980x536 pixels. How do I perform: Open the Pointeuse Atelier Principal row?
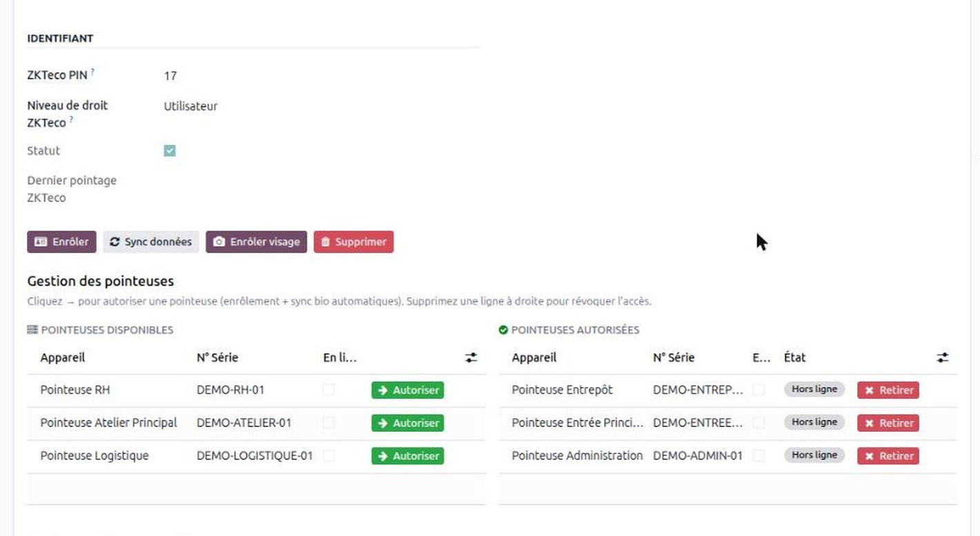[256, 424]
